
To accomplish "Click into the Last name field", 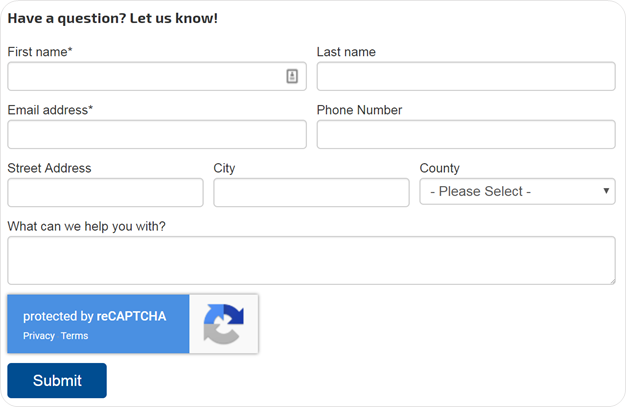I will (x=466, y=76).
